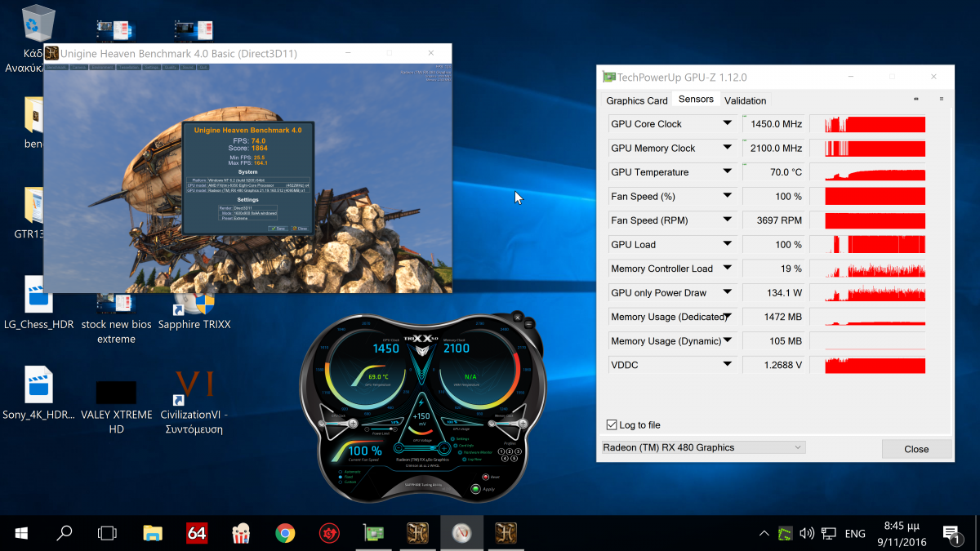Open the popcorn bucket app on the taskbar

241,533
